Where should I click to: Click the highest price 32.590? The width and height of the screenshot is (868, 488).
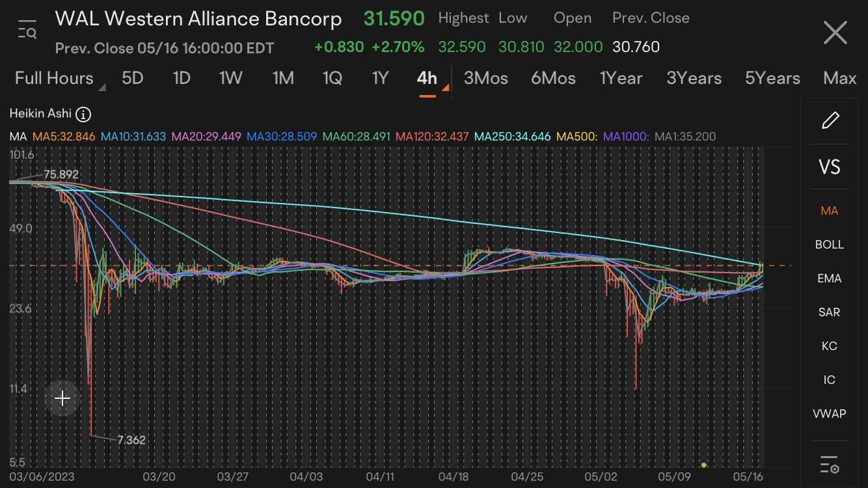(462, 47)
